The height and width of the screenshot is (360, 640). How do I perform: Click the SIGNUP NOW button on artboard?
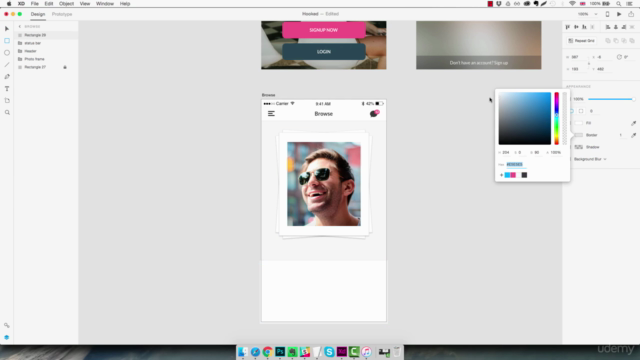click(324, 30)
